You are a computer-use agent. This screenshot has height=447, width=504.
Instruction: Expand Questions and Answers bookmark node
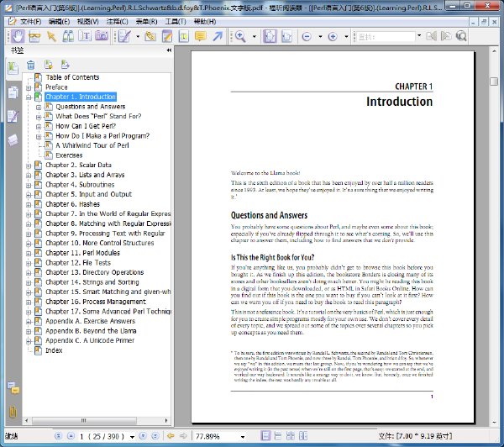(x=39, y=107)
